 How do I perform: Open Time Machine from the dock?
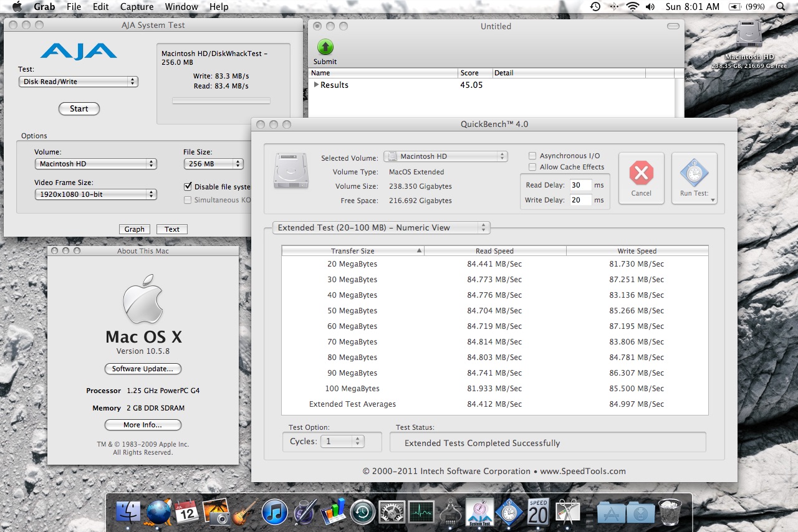click(362, 512)
